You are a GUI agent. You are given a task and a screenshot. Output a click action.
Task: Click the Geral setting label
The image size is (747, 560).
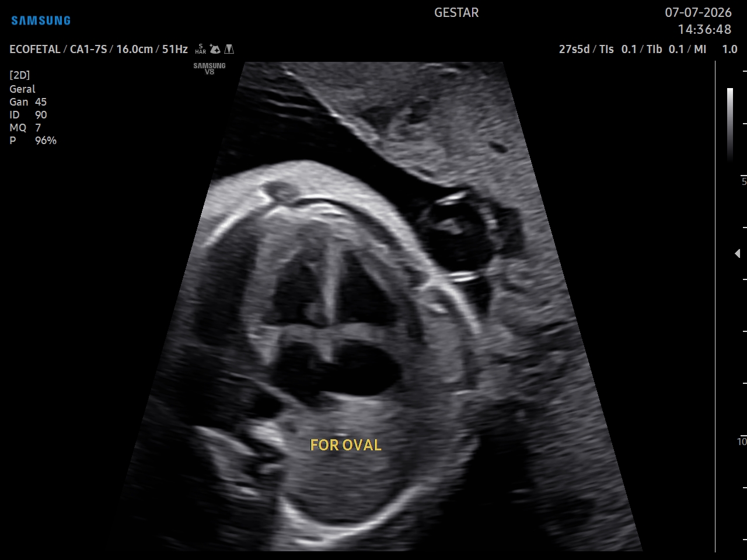[x=22, y=89]
